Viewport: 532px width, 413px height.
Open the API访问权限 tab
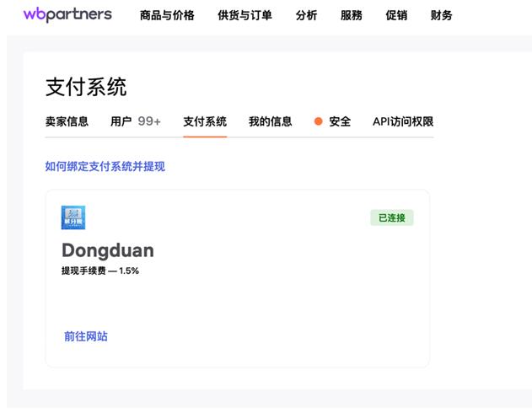(x=403, y=121)
